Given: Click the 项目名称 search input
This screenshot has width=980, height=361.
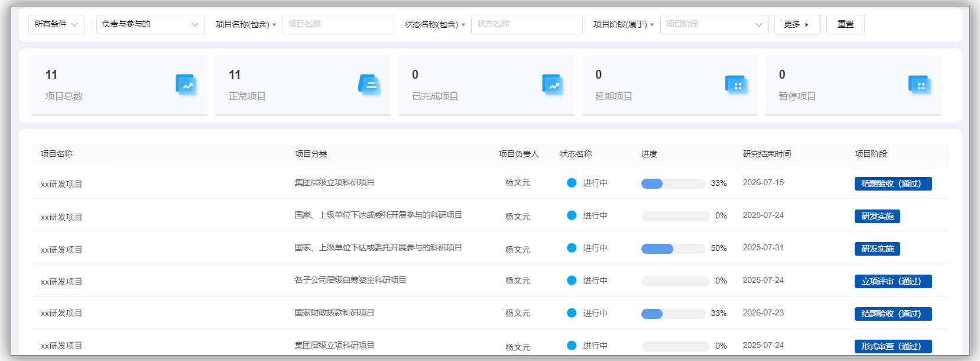Looking at the screenshot, I should pos(339,24).
